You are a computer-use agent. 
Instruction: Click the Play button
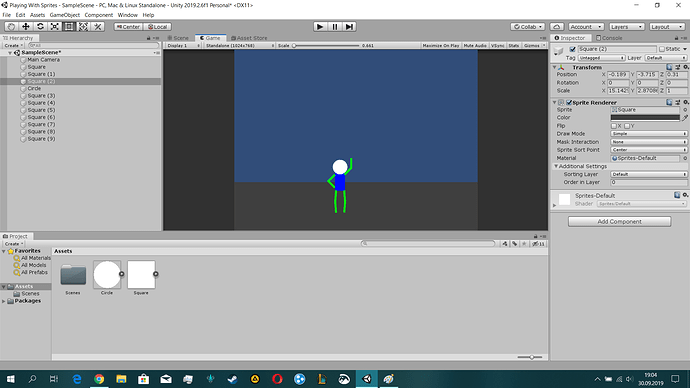tap(320, 27)
